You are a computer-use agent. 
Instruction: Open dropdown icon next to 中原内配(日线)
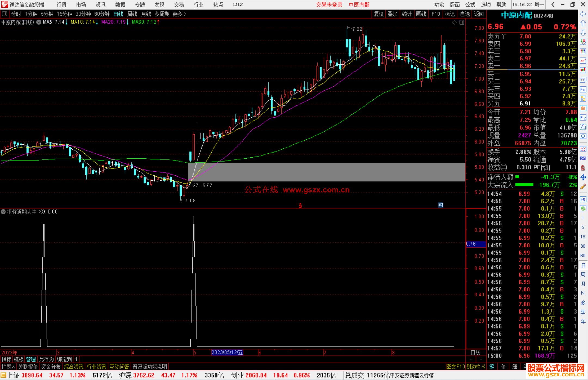coord(39,22)
